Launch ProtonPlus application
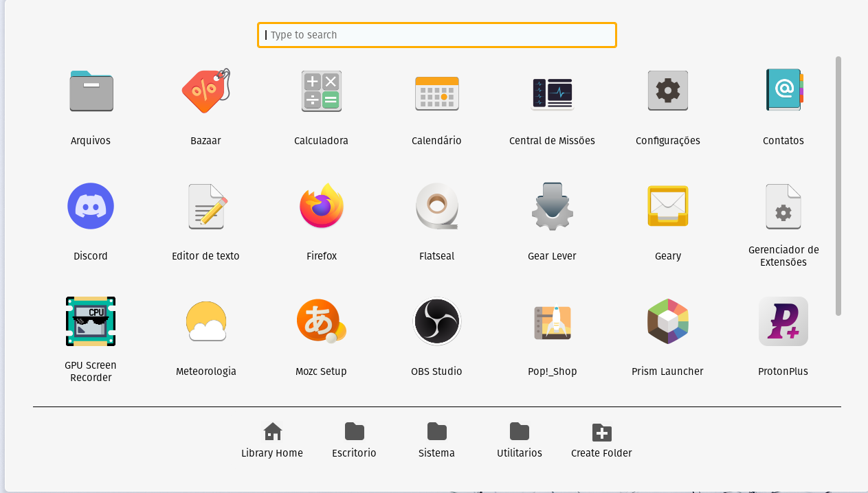This screenshot has width=868, height=493. click(783, 322)
